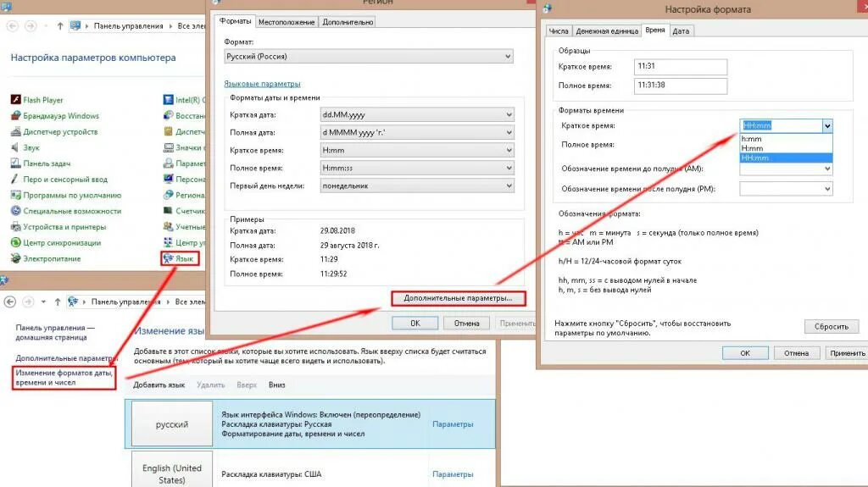Open Перо и сенсорный ввод

click(59, 180)
